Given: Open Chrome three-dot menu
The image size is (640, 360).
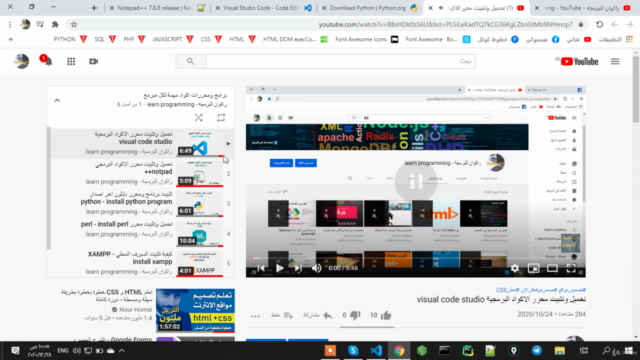Looking at the screenshot, I should coord(10,24).
